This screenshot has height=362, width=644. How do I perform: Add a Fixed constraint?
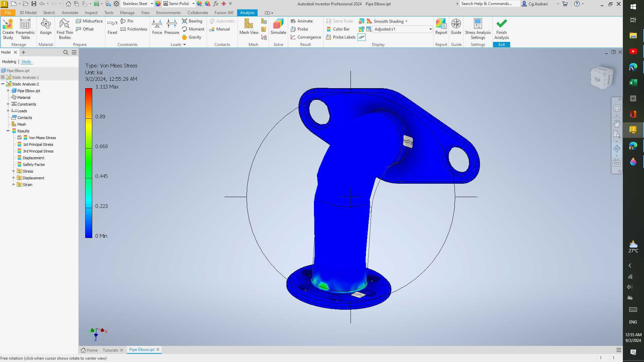pos(112,27)
